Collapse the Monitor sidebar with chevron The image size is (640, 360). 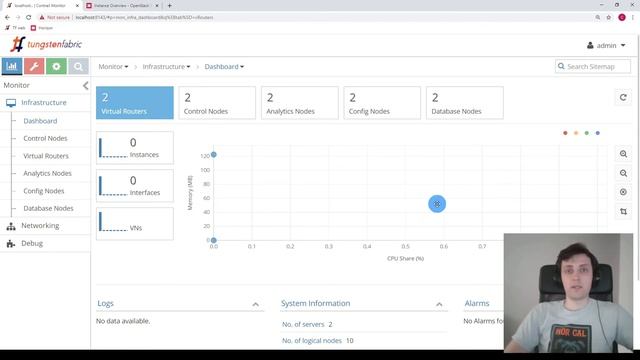click(x=85, y=85)
